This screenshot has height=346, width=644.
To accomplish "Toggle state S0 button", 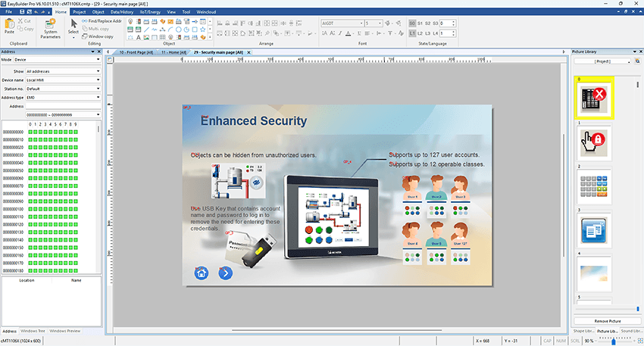I will pyautogui.click(x=412, y=23).
